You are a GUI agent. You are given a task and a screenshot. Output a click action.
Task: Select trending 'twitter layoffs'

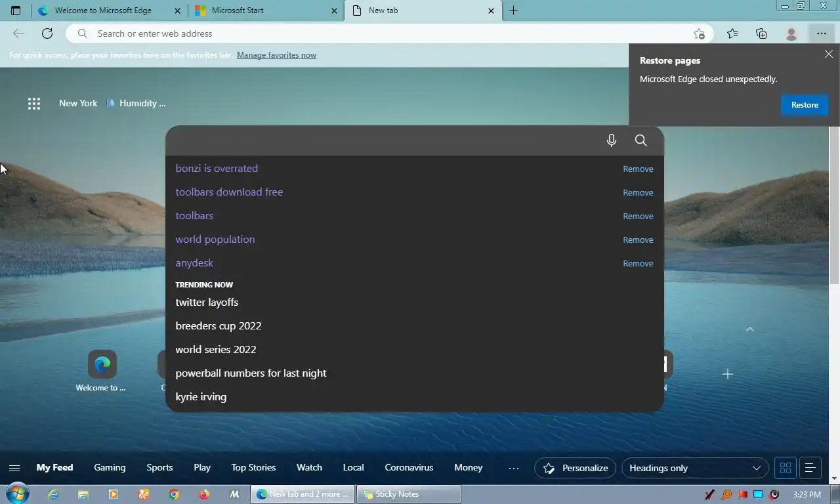click(x=207, y=303)
